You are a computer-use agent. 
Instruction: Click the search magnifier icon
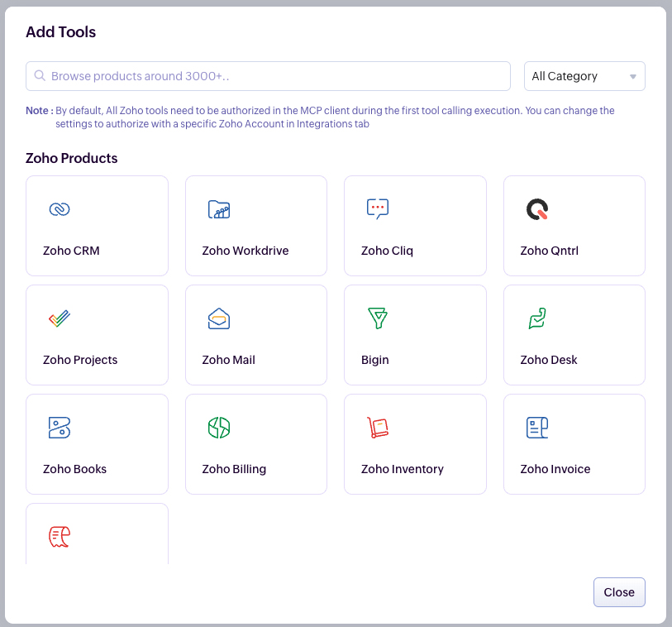(x=40, y=76)
